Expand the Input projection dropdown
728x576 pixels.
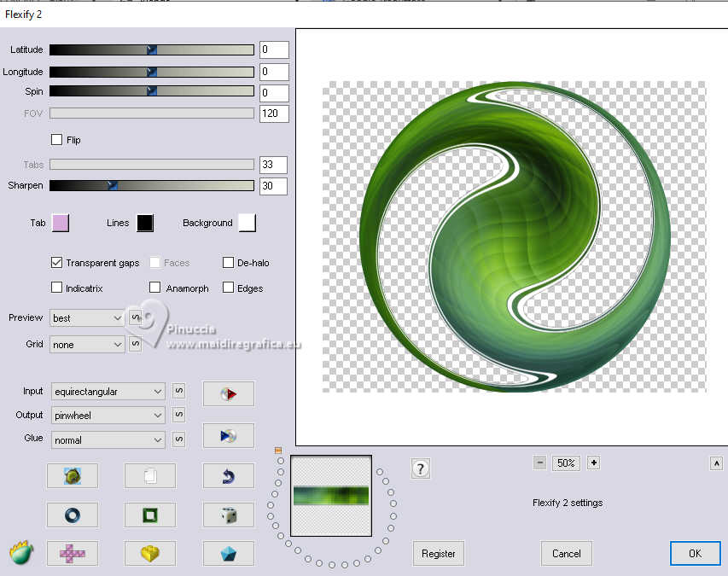[x=108, y=392]
